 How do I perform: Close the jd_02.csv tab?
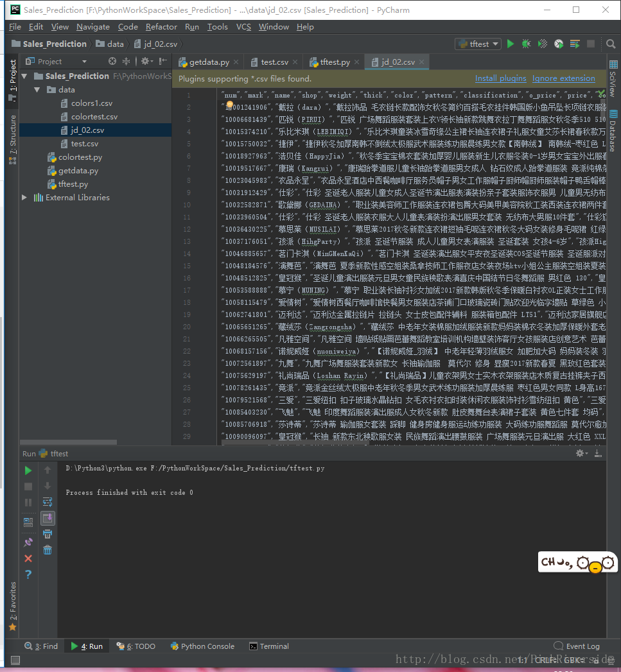pyautogui.click(x=422, y=62)
